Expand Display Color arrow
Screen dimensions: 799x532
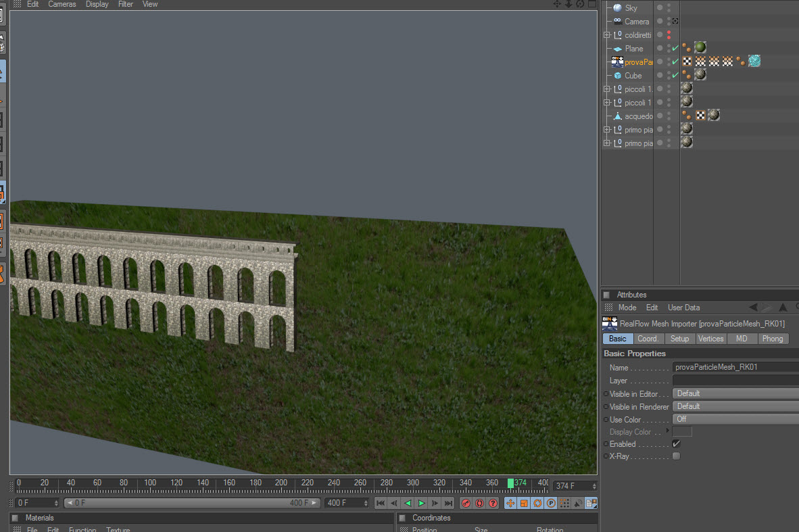click(668, 431)
